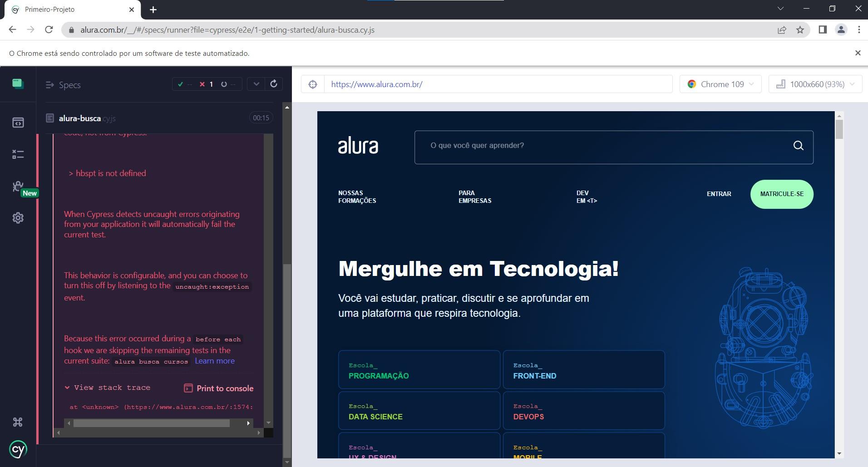The image size is (868, 467).
Task: Open the Escola DevOps card
Action: [x=584, y=411]
